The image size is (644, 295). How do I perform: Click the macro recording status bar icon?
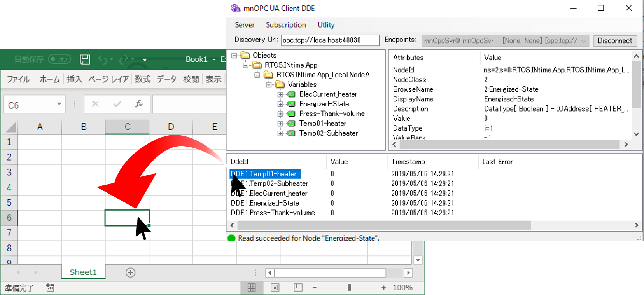click(x=50, y=288)
